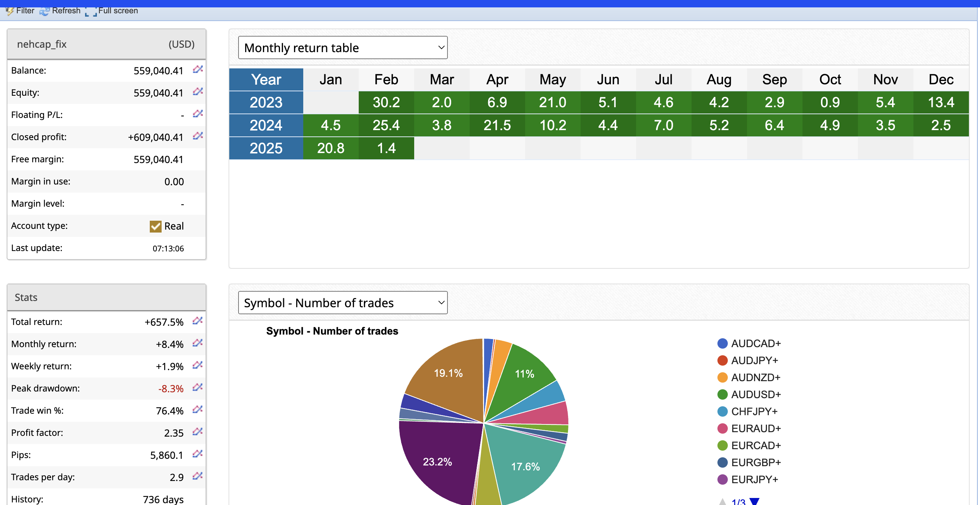Image resolution: width=980 pixels, height=505 pixels.
Task: Select the 2023 Feb 30.2 cell
Action: click(386, 102)
